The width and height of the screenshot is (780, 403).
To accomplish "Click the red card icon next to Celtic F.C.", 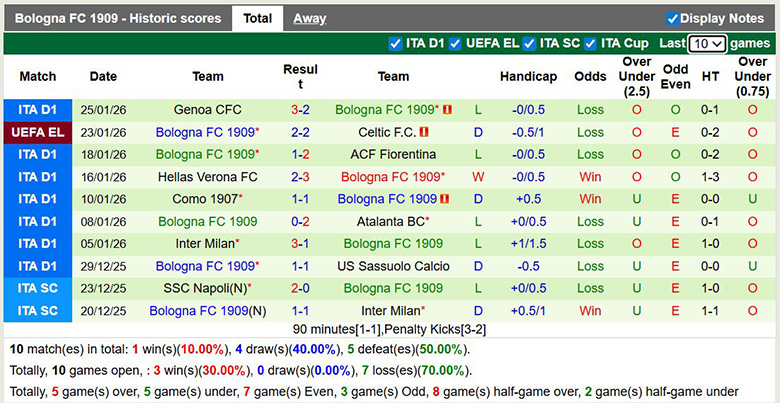I will pyautogui.click(x=424, y=132).
